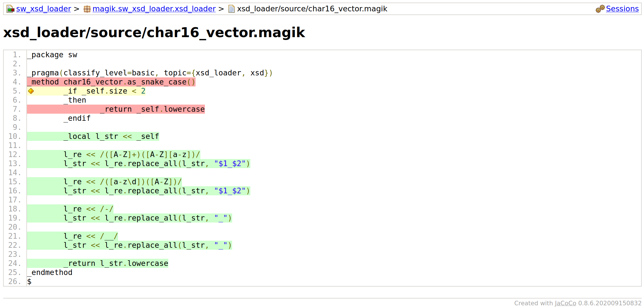Image resolution: width=644 pixels, height=307 pixels.
Task: Click the Sessions gears icon
Action: tap(600, 9)
